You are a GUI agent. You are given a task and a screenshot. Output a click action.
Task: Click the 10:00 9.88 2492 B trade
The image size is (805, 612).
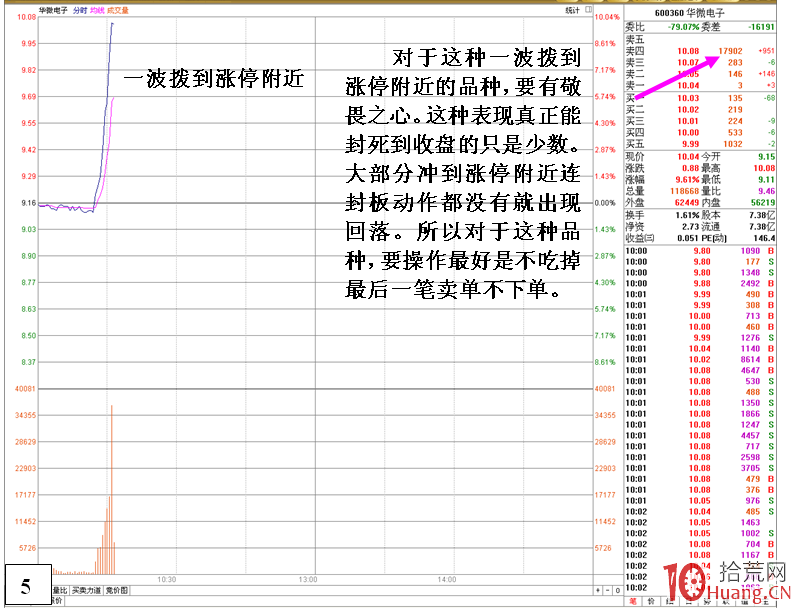pos(700,283)
